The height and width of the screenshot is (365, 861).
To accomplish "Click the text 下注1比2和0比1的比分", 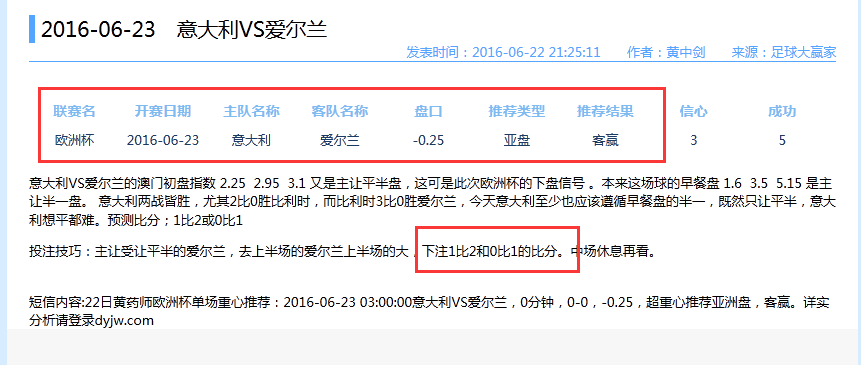I will tap(489, 252).
